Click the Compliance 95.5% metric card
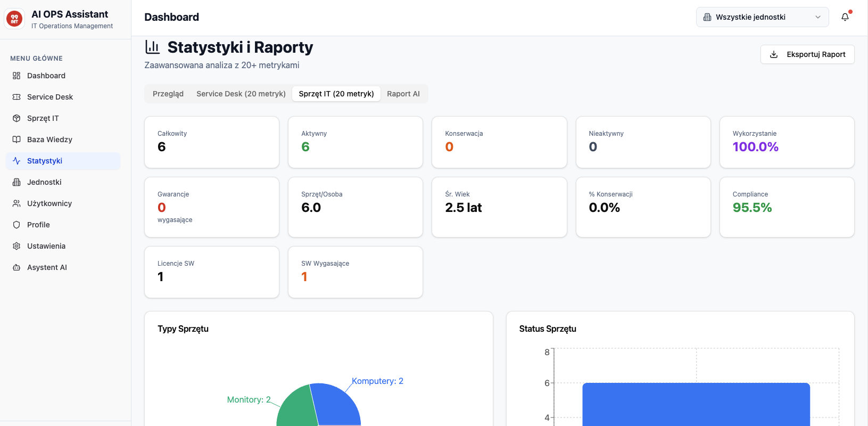The height and width of the screenshot is (426, 868). tap(786, 207)
